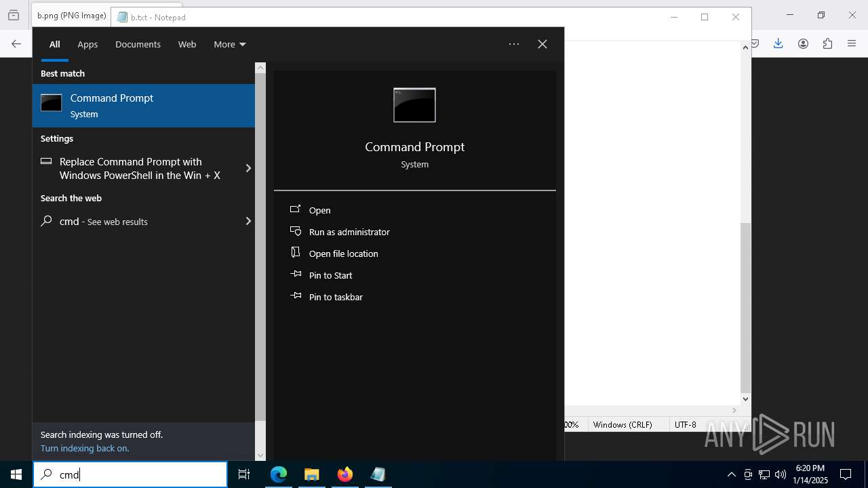The image size is (868, 488).
Task: Open Firefox downloads arrow icon
Action: [778, 44]
